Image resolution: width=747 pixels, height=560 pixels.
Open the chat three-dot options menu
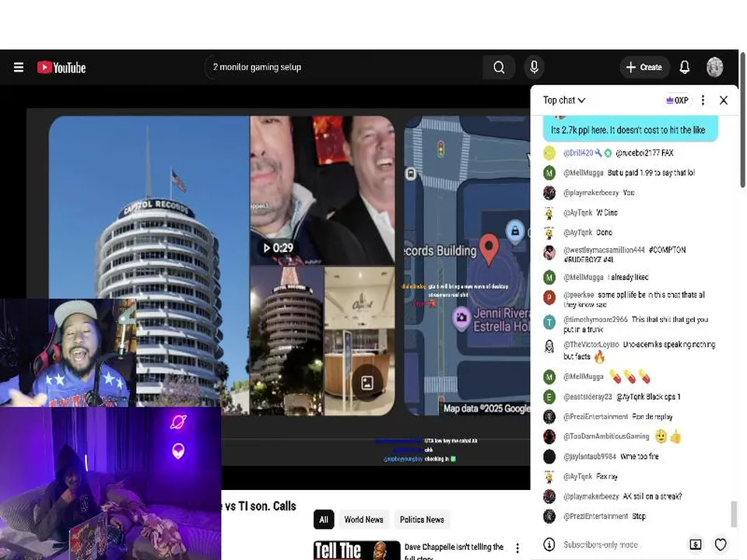point(703,100)
